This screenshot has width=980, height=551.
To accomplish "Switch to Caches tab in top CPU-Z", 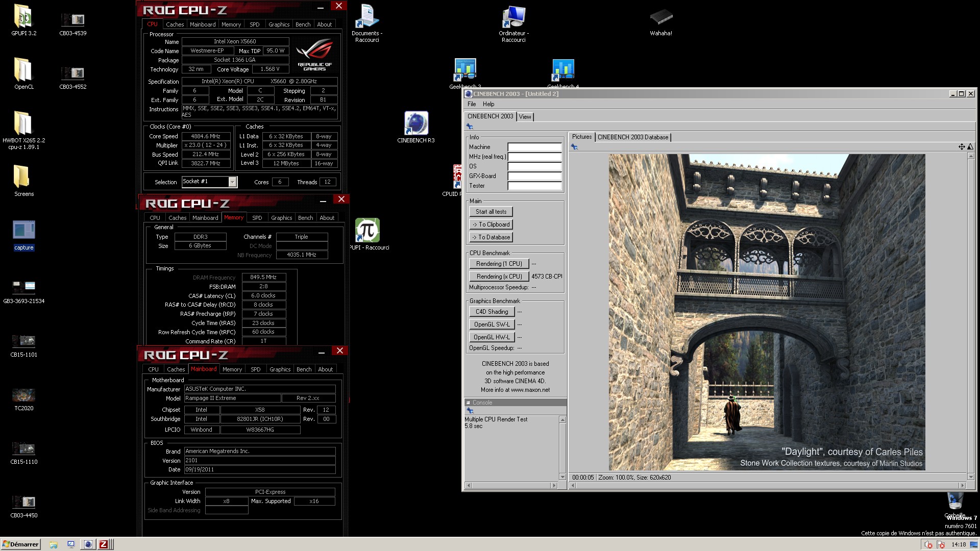I will tap(175, 24).
